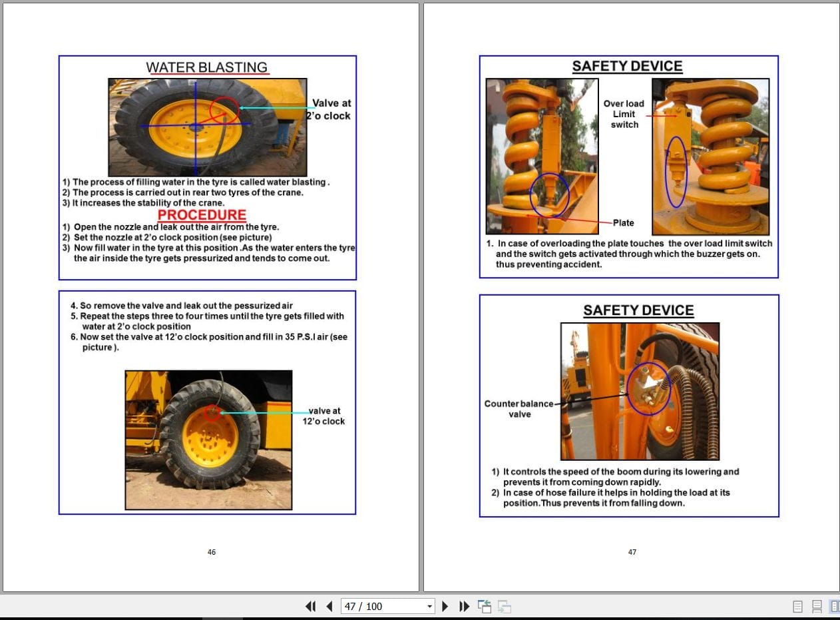Click the line 'In case of hose failure'
This screenshot has width=840, height=620.
(x=611, y=498)
